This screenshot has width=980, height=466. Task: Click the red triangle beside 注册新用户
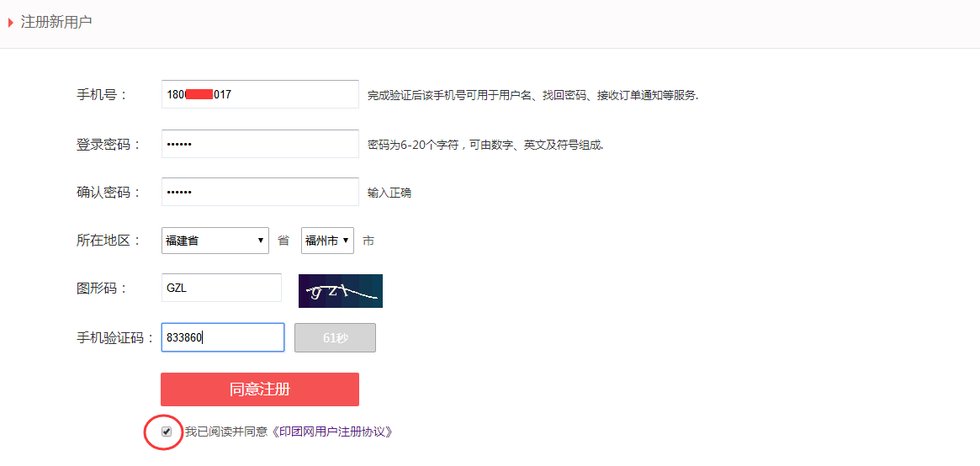(11, 23)
